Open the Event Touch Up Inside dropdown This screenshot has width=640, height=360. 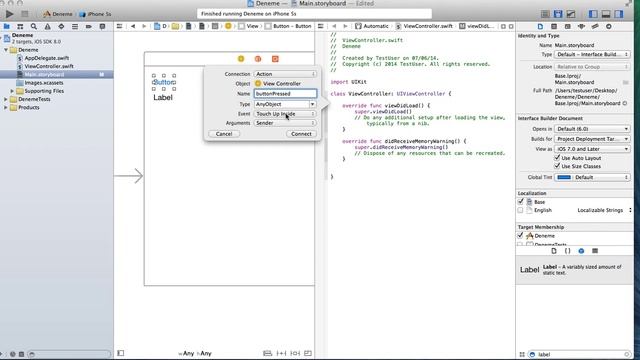pos(285,114)
